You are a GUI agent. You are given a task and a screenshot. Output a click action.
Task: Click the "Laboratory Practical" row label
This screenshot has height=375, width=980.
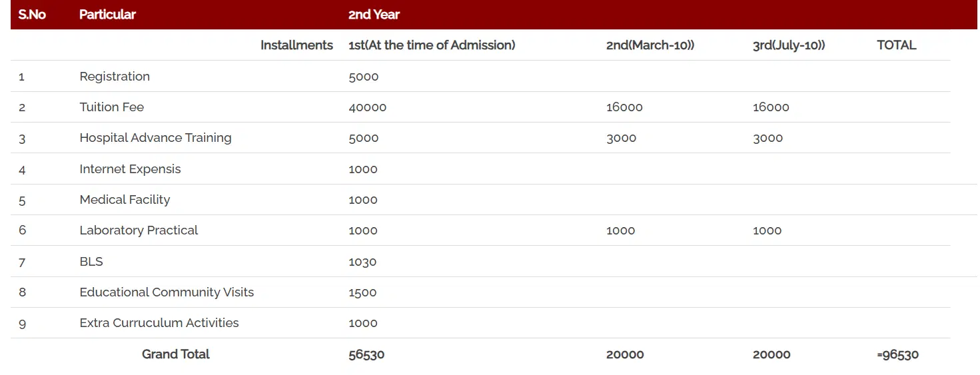click(x=139, y=230)
